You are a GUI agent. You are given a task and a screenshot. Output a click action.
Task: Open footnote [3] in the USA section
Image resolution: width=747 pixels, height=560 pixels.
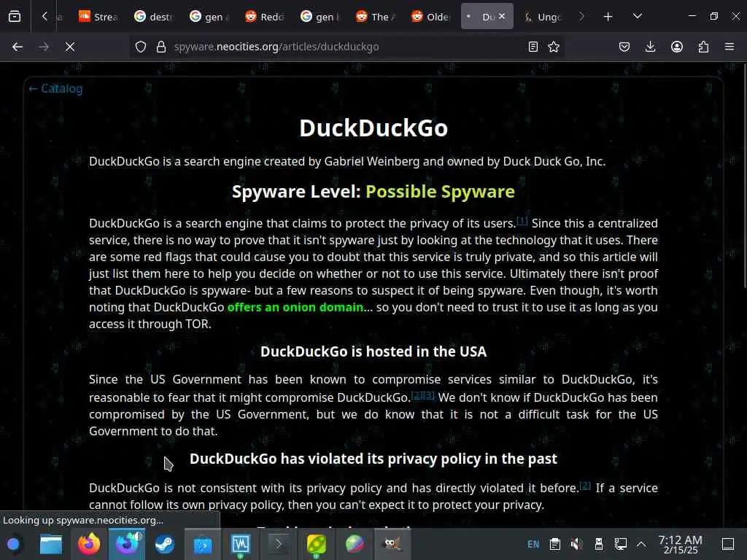429,394
